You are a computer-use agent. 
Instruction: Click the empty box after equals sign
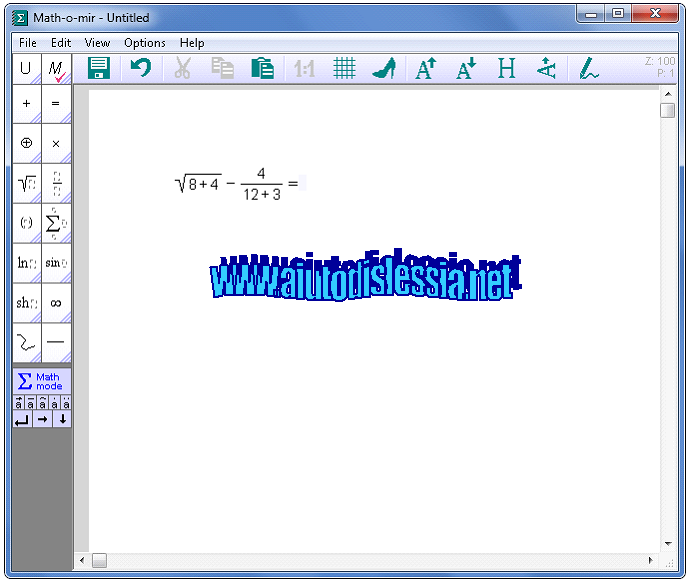pos(303,183)
